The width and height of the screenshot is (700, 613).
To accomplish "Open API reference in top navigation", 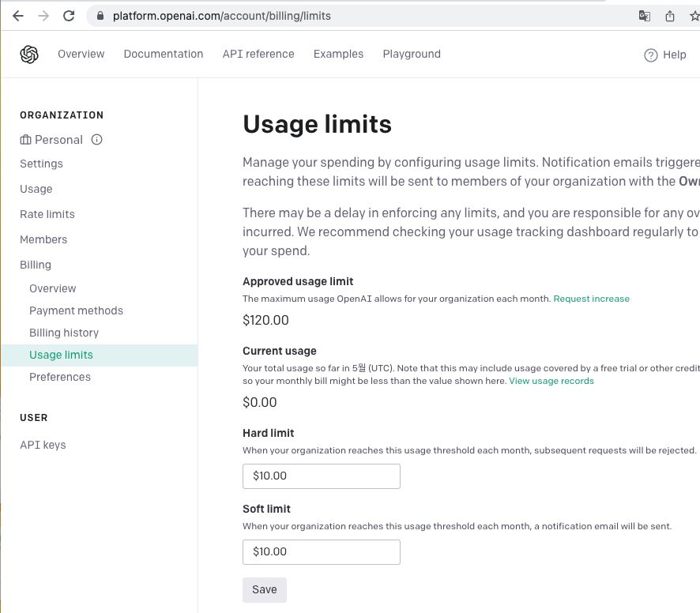I will pos(258,55).
